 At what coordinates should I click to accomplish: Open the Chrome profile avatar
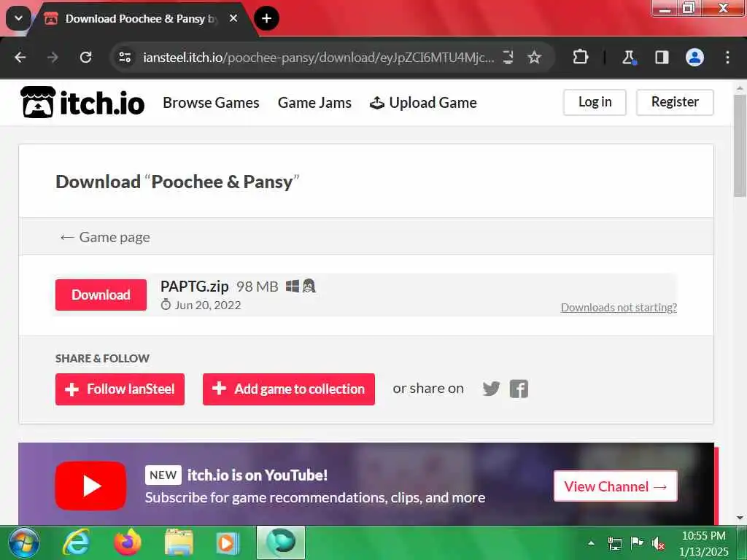coord(694,58)
